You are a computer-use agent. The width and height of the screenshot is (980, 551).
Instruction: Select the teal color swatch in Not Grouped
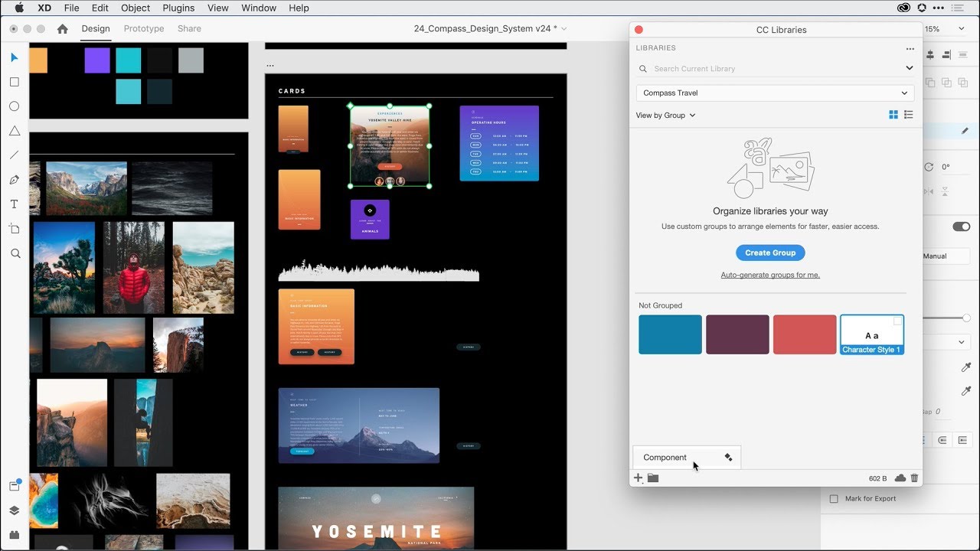670,334
